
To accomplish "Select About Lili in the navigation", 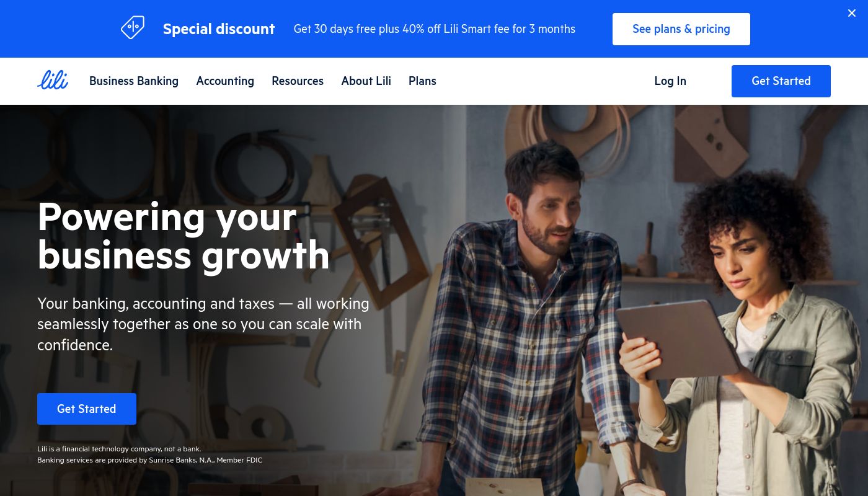I will point(366,81).
